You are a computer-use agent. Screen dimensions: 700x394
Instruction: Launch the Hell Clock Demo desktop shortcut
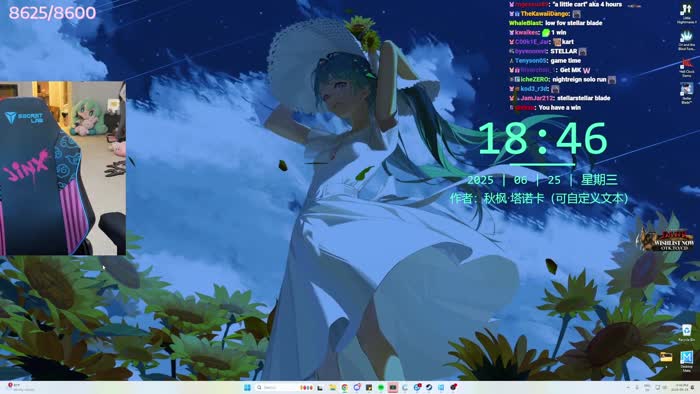pyautogui.click(x=686, y=67)
